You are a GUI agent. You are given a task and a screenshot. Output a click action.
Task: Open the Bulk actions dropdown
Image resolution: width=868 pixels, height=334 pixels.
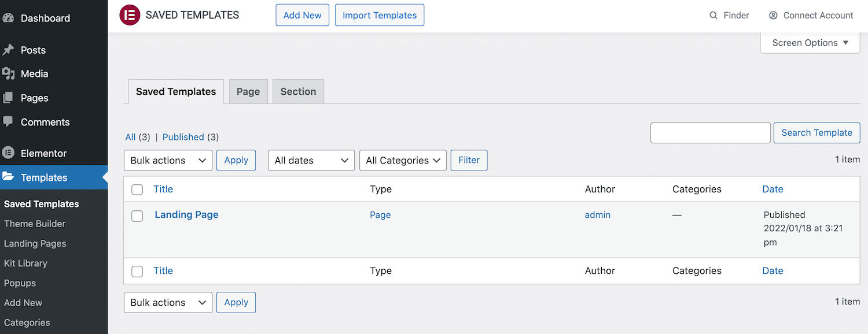click(x=168, y=160)
